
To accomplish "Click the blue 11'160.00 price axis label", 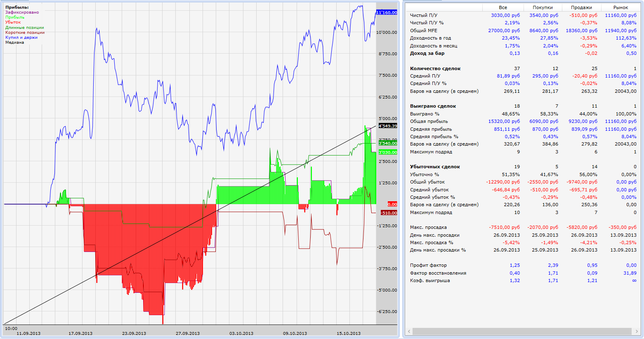I will point(387,13).
